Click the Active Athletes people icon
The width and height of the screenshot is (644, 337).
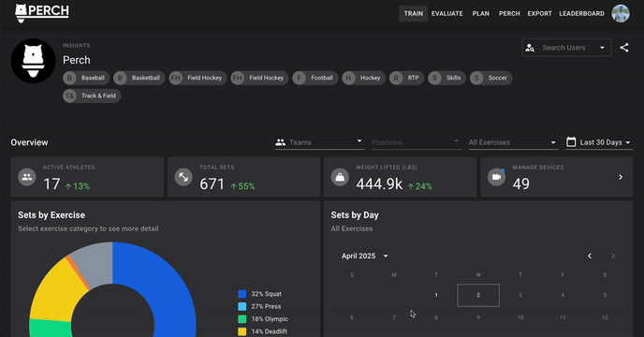click(27, 177)
